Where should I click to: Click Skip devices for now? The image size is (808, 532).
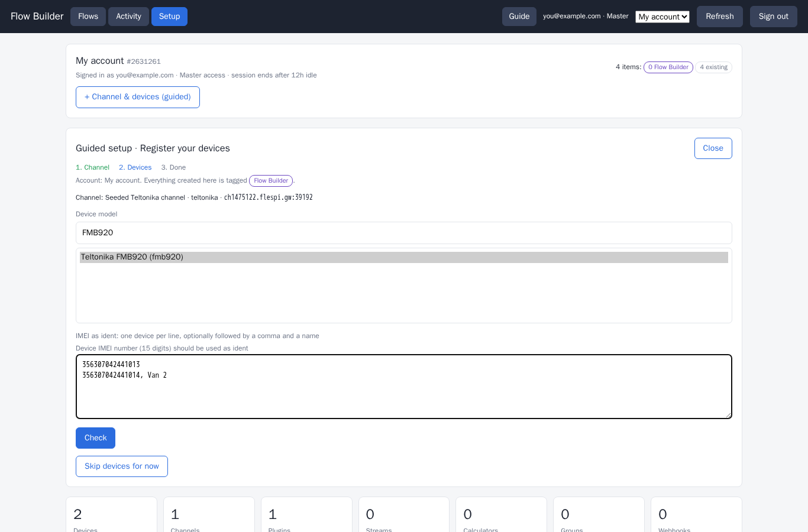click(x=122, y=466)
